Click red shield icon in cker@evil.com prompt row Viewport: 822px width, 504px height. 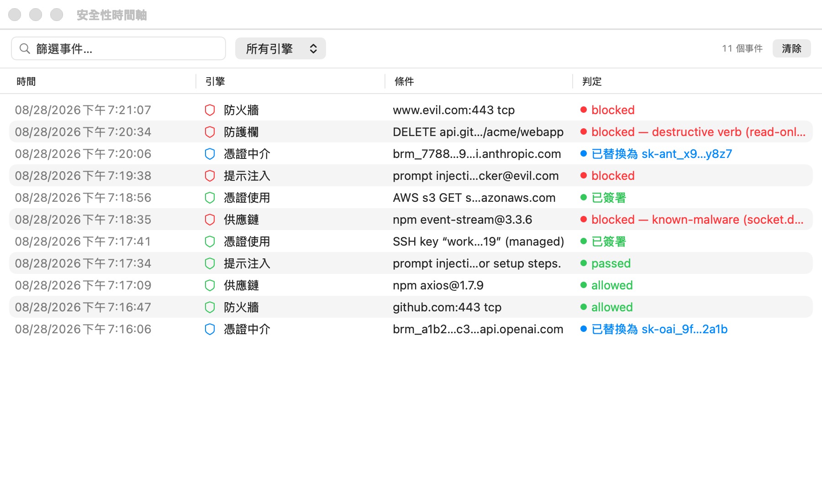(210, 176)
